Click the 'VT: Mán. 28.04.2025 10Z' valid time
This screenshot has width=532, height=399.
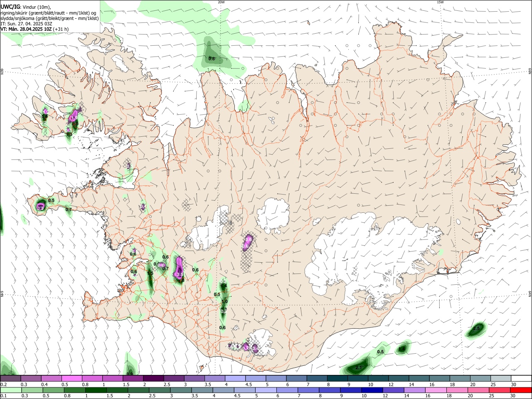pyautogui.click(x=26, y=29)
